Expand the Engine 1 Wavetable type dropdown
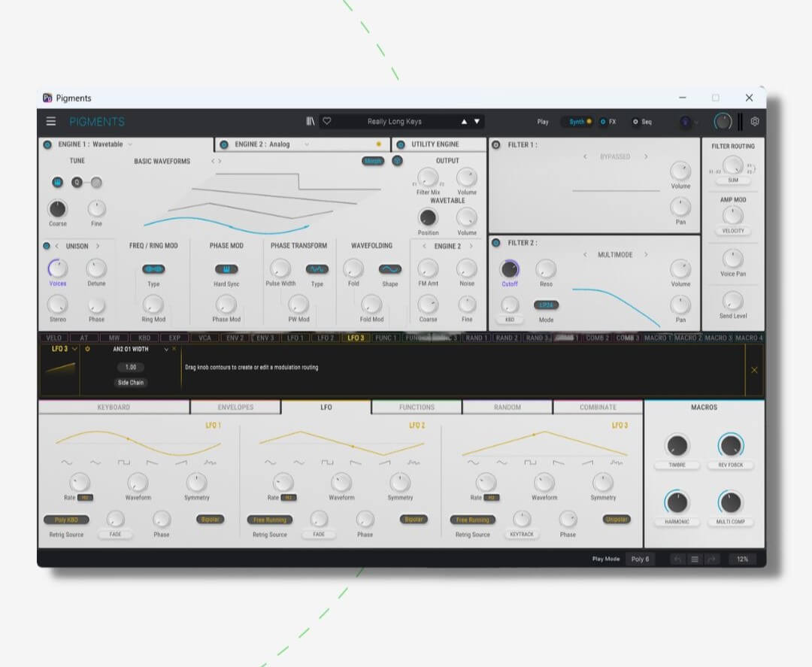This screenshot has width=812, height=667. coord(130,144)
